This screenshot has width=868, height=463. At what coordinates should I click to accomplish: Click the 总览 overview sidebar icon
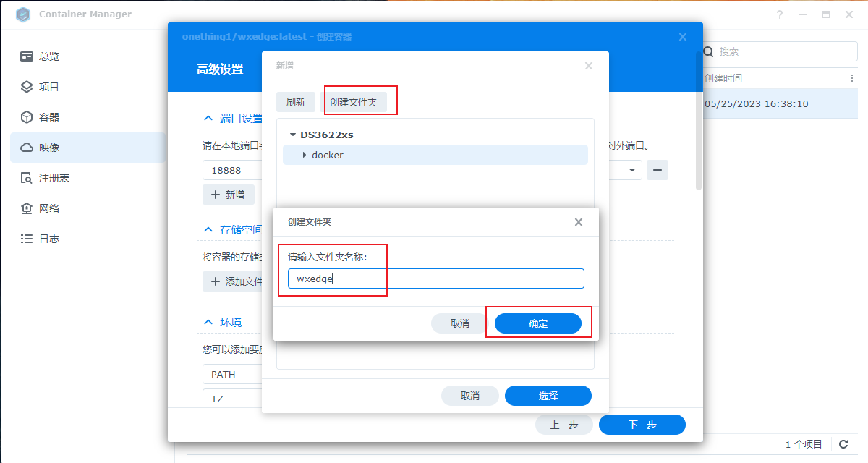[x=27, y=56]
